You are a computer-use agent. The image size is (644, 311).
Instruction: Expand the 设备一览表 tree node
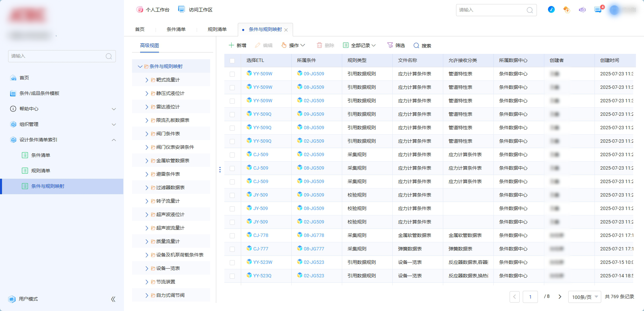point(147,269)
